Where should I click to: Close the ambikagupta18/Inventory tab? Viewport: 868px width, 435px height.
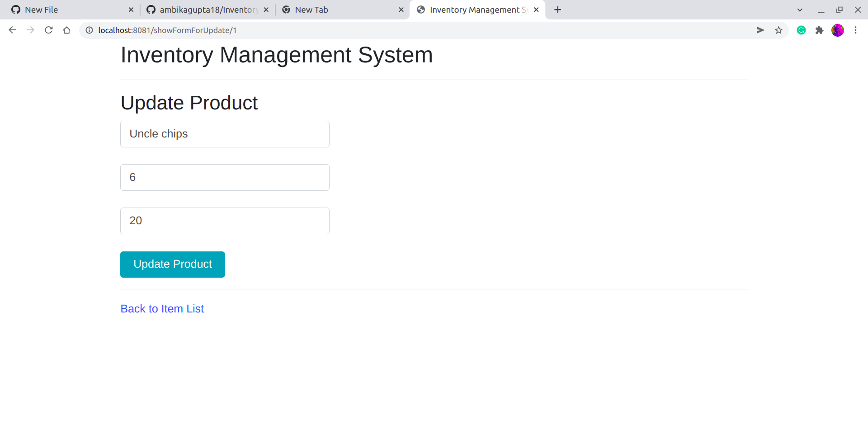click(x=266, y=9)
